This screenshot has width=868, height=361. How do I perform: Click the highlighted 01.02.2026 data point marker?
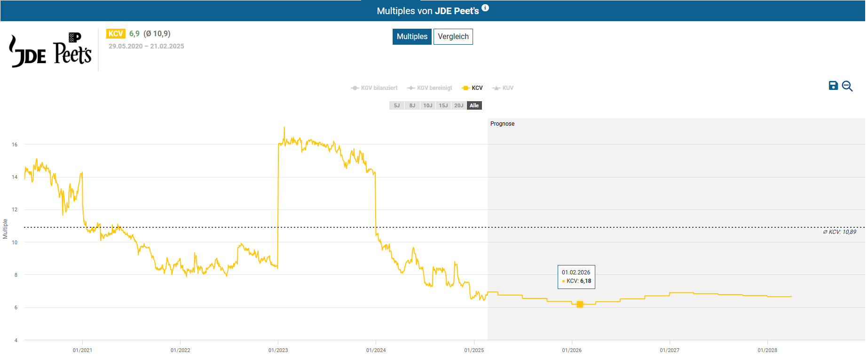pos(580,305)
